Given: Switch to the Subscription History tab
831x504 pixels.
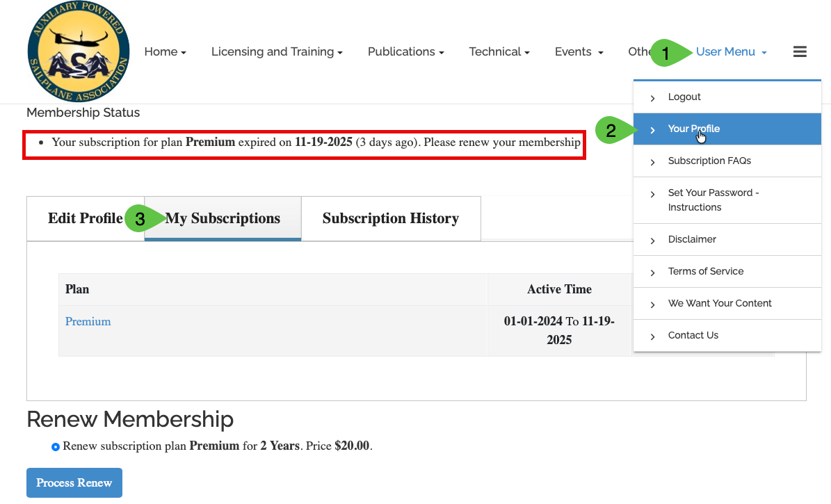Looking at the screenshot, I should click(390, 219).
